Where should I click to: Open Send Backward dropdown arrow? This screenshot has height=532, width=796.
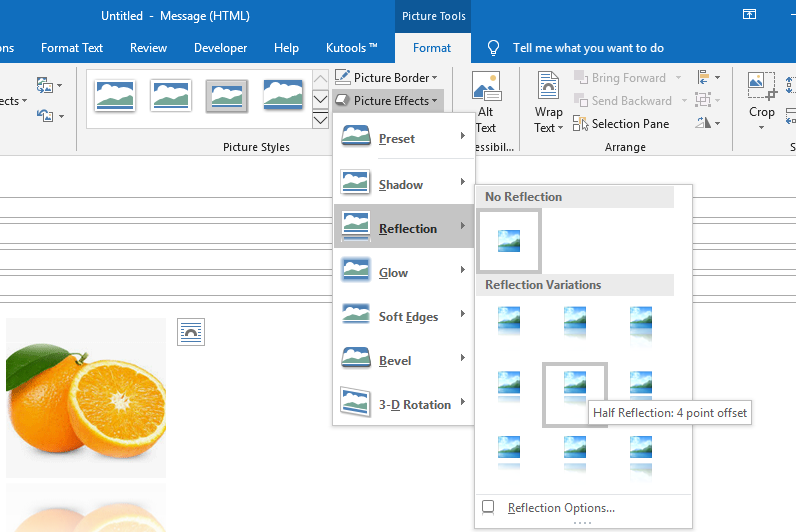tap(684, 101)
